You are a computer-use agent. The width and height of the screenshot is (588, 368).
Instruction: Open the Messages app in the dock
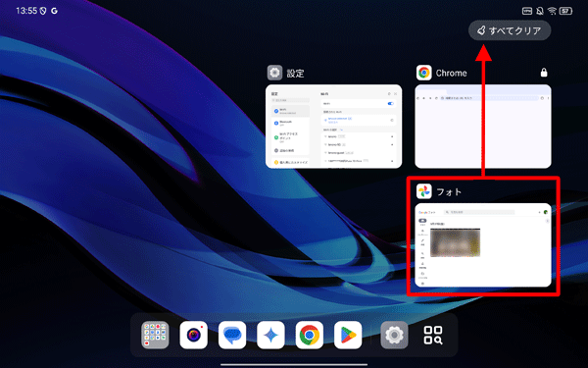point(232,335)
